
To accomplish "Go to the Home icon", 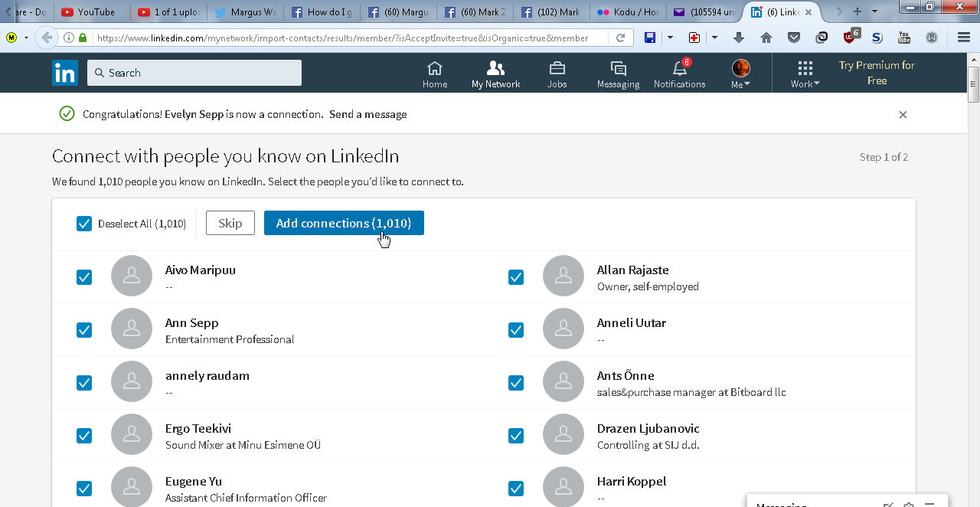I will (435, 69).
